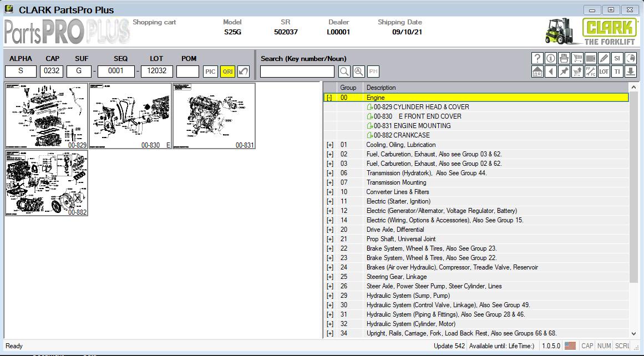Toggle the PIC button
This screenshot has width=644, height=356.
coord(210,72)
